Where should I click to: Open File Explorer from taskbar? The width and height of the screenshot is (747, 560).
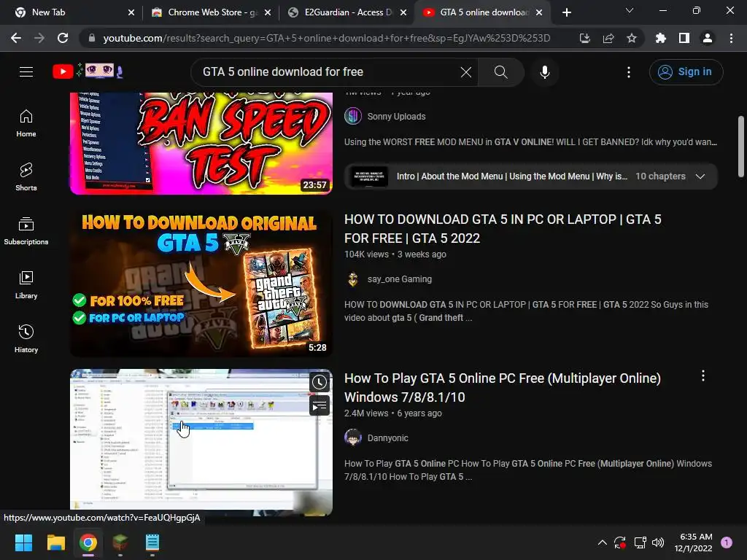(55, 542)
